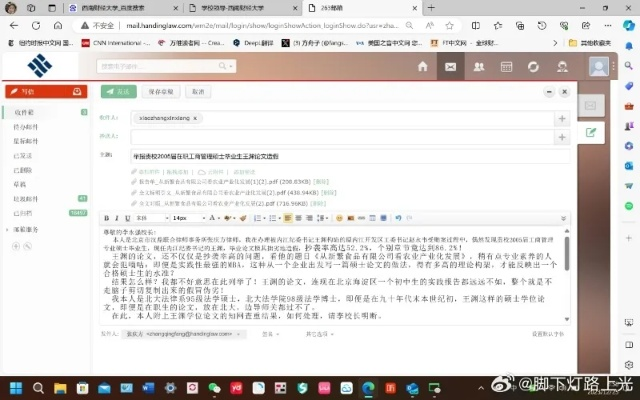Click the gray envelope tab at right edge
The image size is (640, 400).
click(591, 106)
